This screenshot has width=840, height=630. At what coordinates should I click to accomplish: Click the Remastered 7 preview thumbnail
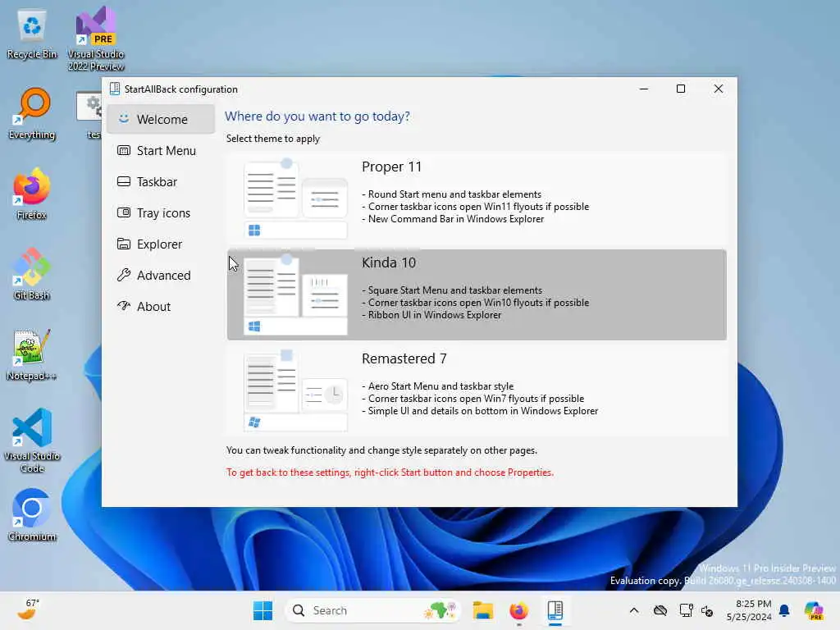295,390
